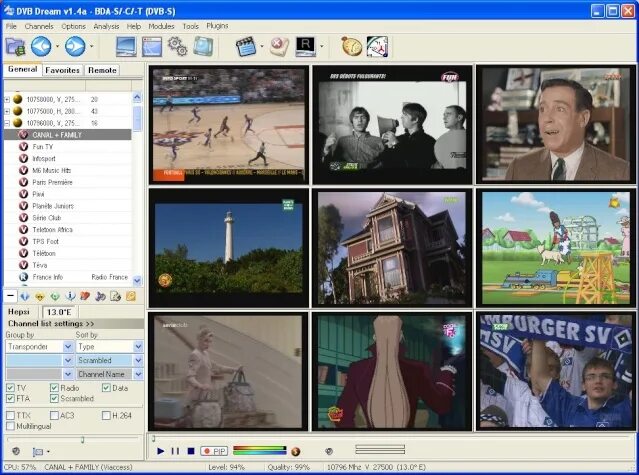Click the yellow diamond channel list icon

tap(40, 296)
